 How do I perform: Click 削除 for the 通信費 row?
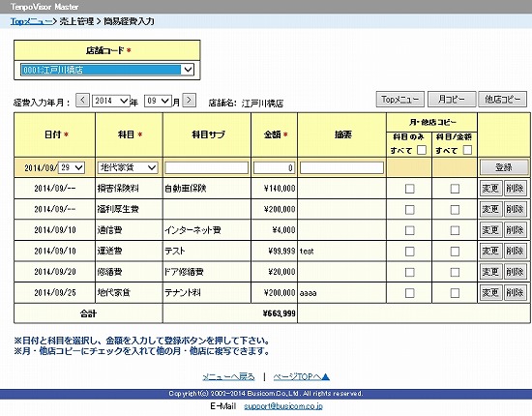[515, 230]
